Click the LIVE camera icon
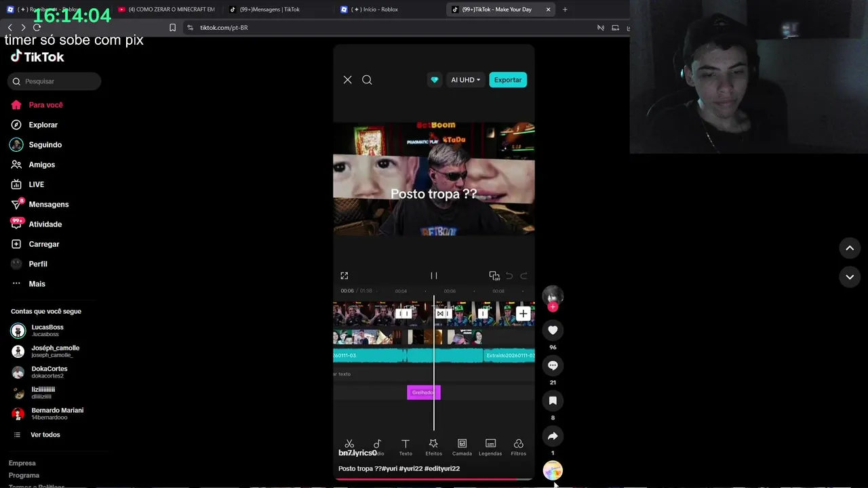Screen dimensions: 868x488 coord(16,184)
